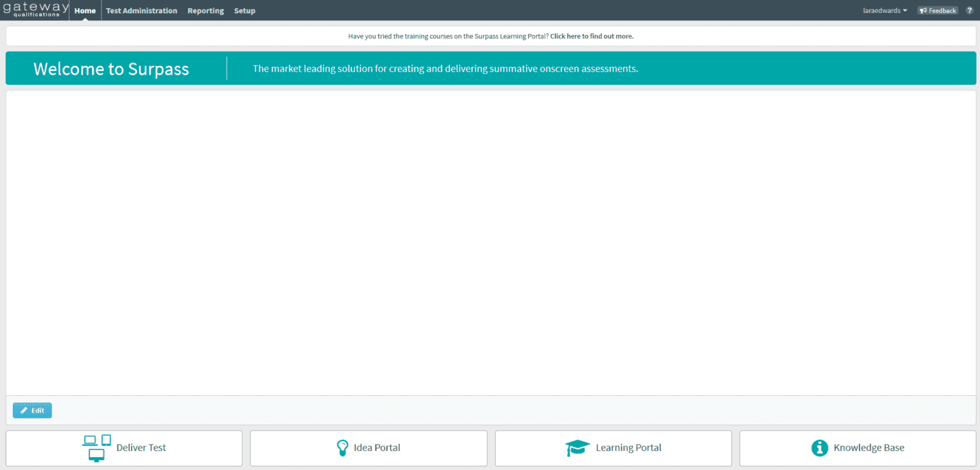Click the Gateway Qualifications logo

pos(34,9)
